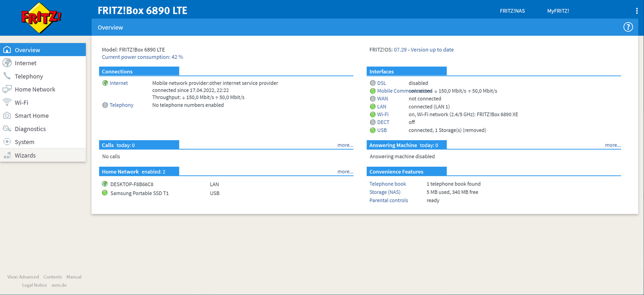
Task: Click the green globe status icon beside Internet
Action: [x=105, y=83]
